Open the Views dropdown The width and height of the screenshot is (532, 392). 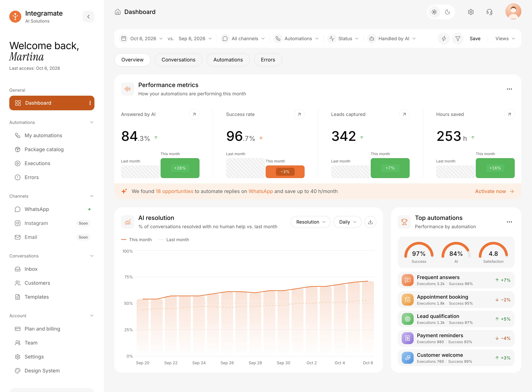(x=505, y=39)
